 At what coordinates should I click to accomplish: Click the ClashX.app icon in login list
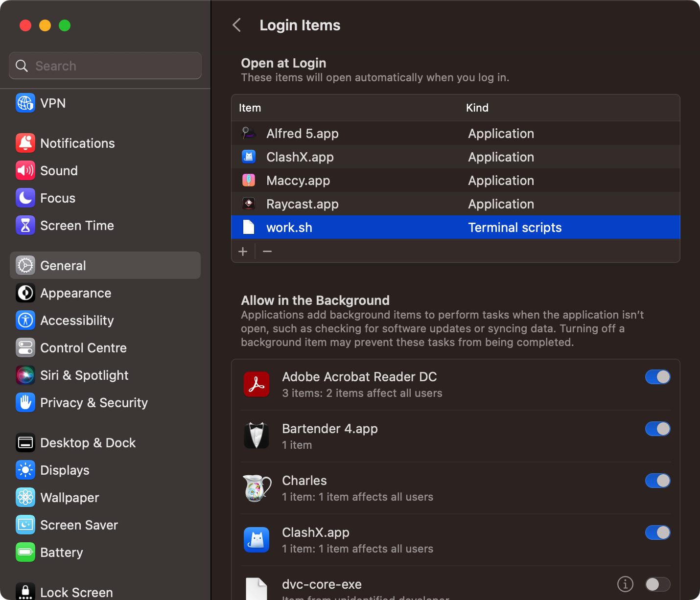tap(249, 157)
